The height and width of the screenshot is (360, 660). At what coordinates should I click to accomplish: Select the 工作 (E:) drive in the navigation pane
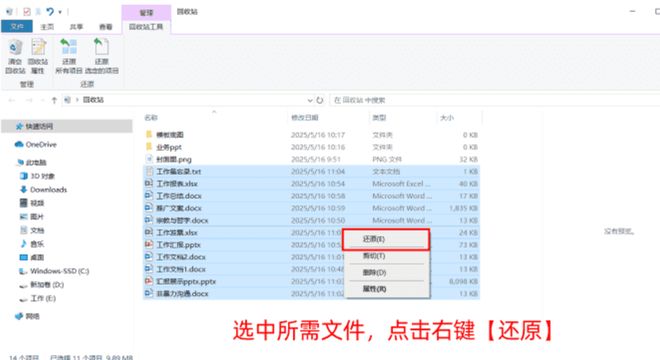[x=43, y=298]
